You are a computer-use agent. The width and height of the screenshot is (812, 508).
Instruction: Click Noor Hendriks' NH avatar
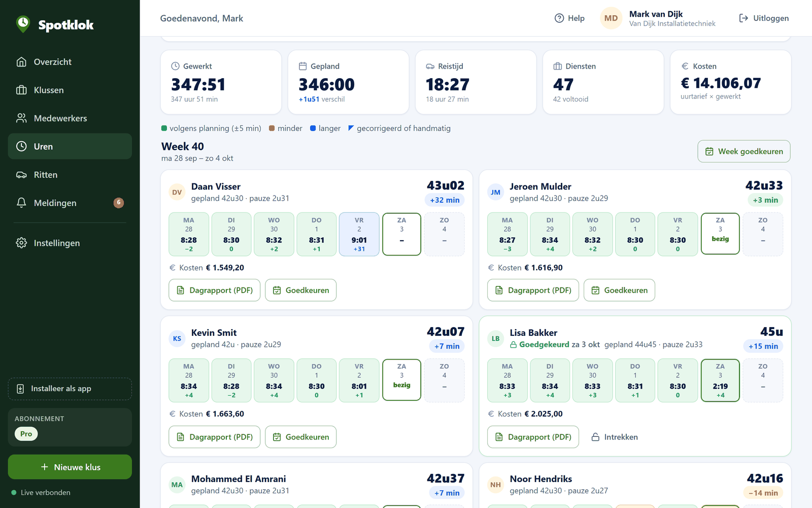pos(496,485)
